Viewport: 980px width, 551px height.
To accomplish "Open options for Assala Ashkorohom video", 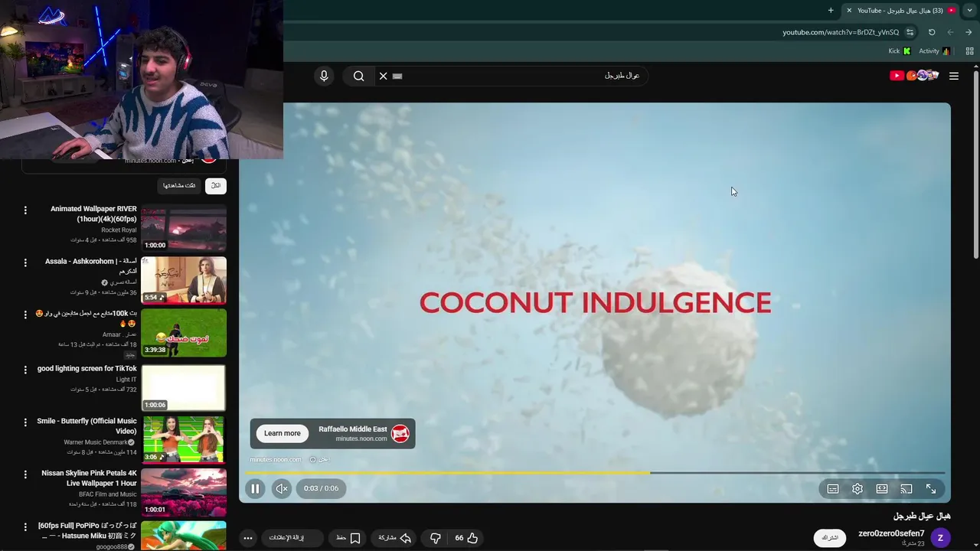I will (x=25, y=262).
